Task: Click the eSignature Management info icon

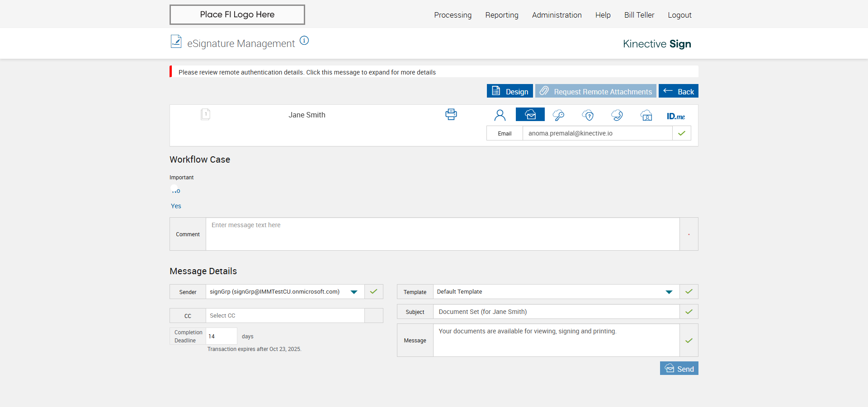Action: point(304,41)
